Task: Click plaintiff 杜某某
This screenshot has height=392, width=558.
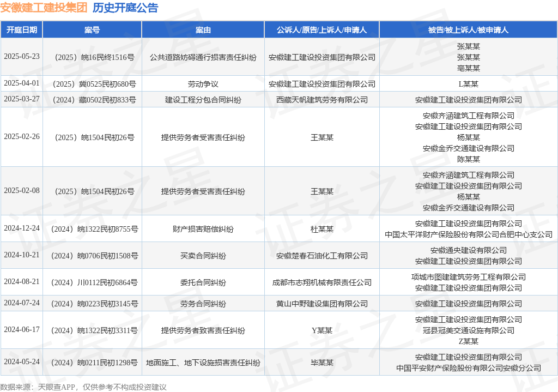Action: (322, 229)
